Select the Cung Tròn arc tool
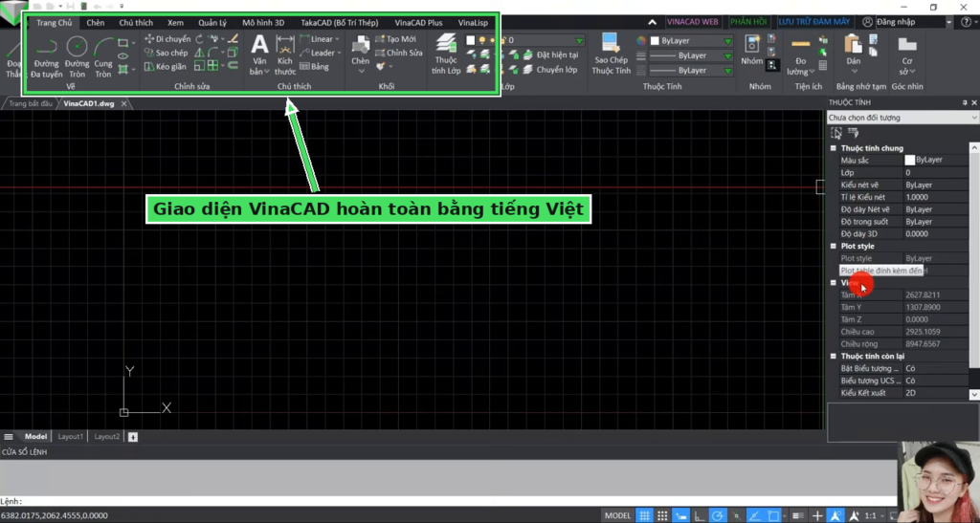 coord(103,57)
